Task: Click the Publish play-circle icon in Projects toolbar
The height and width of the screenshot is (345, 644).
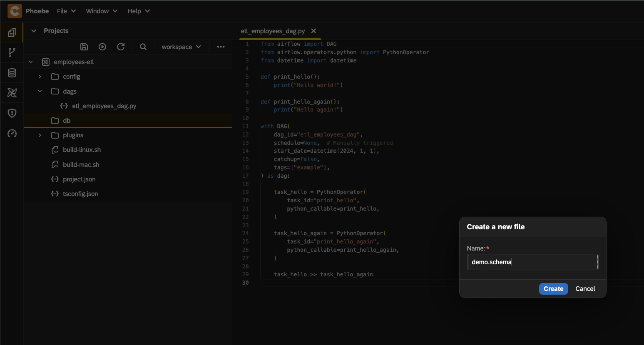Action: click(x=102, y=47)
